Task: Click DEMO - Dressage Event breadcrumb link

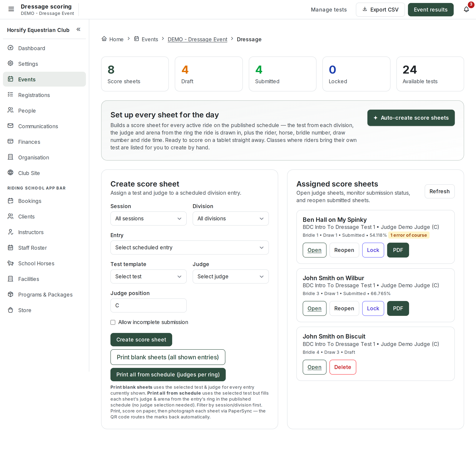Action: pyautogui.click(x=197, y=39)
